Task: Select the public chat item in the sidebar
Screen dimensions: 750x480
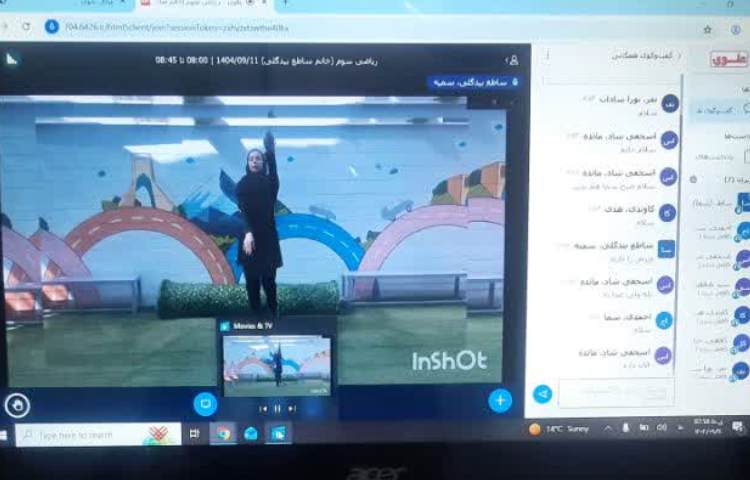Action: click(x=720, y=110)
